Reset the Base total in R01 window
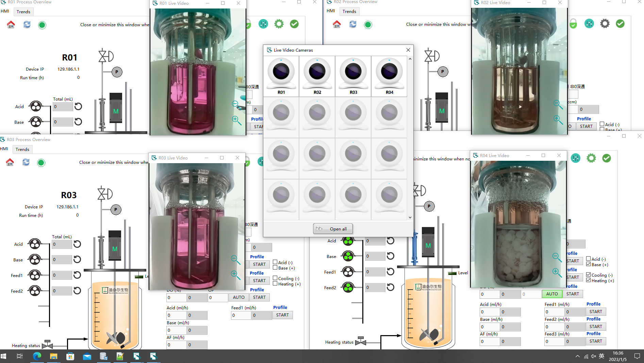Image resolution: width=644 pixels, height=363 pixels. coord(78,122)
